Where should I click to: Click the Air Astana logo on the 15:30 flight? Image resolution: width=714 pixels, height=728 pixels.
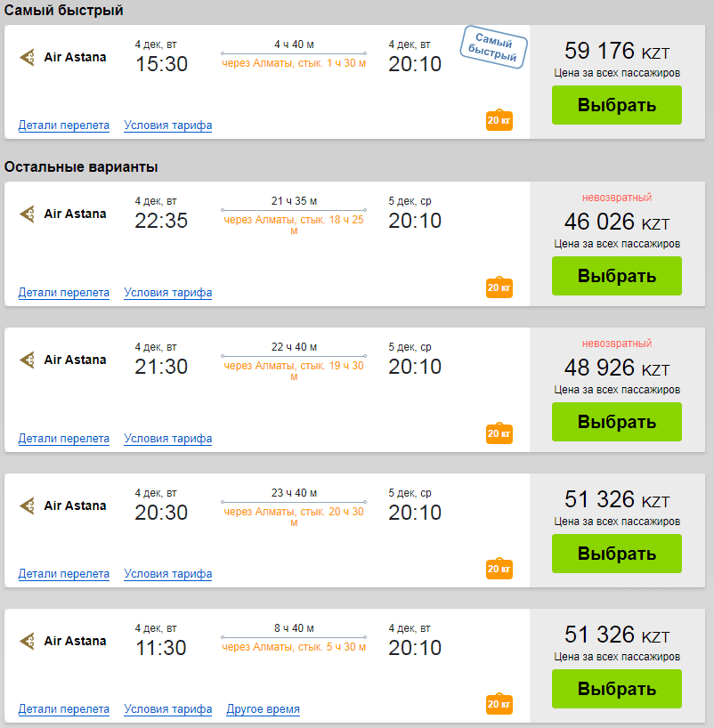coord(28,57)
